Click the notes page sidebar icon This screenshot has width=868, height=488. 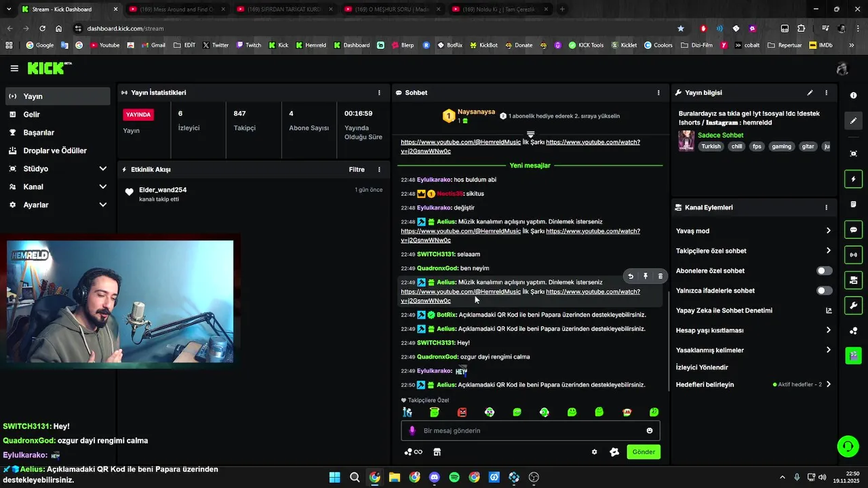(x=853, y=205)
